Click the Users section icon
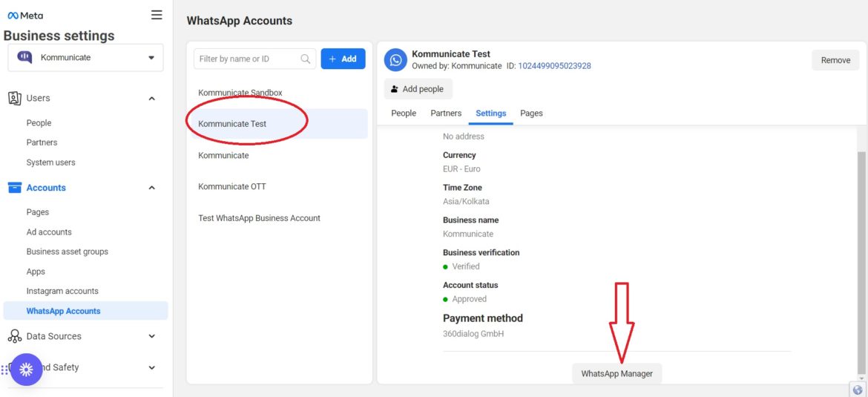The width and height of the screenshot is (868, 397). [14, 98]
